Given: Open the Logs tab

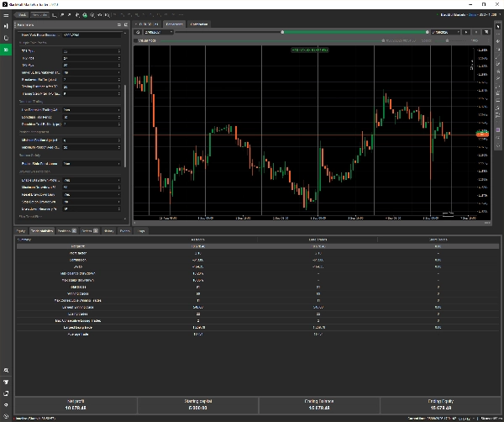Looking at the screenshot, I should click(x=141, y=231).
